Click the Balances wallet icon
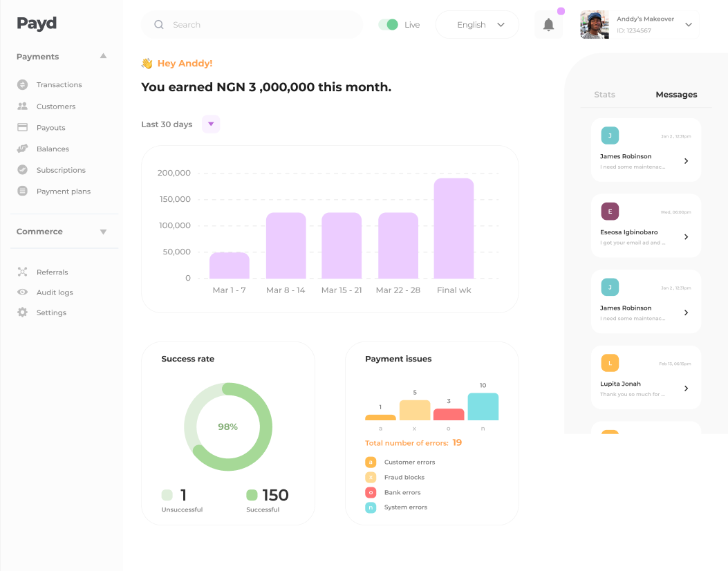This screenshot has width=728, height=571. tap(21, 149)
